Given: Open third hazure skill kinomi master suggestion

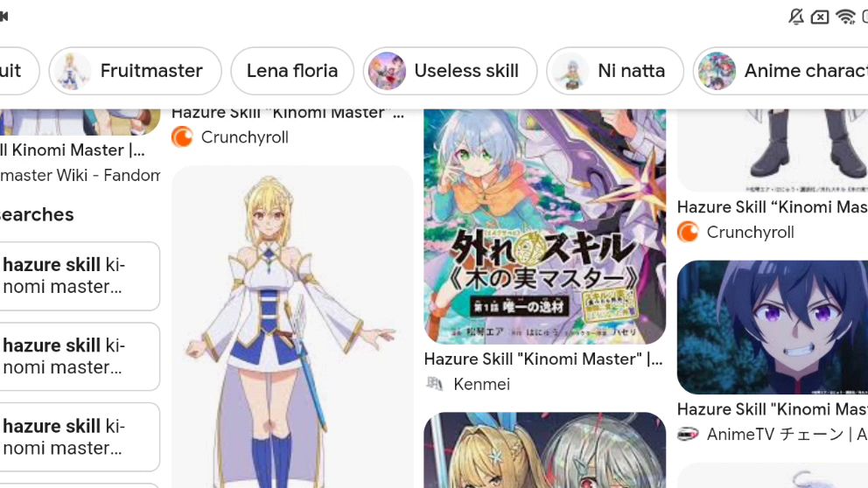Looking at the screenshot, I should (x=78, y=437).
